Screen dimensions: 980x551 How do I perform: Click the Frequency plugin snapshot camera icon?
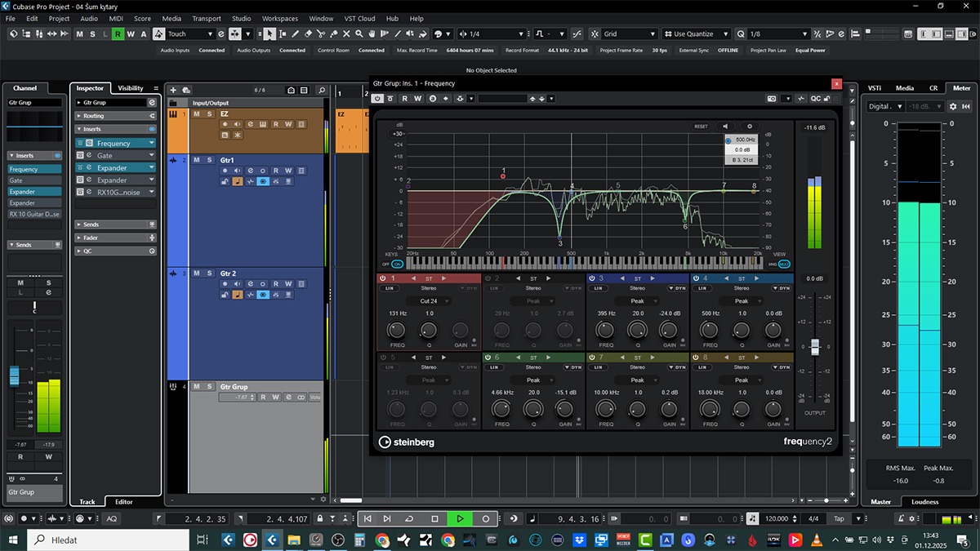coord(772,99)
